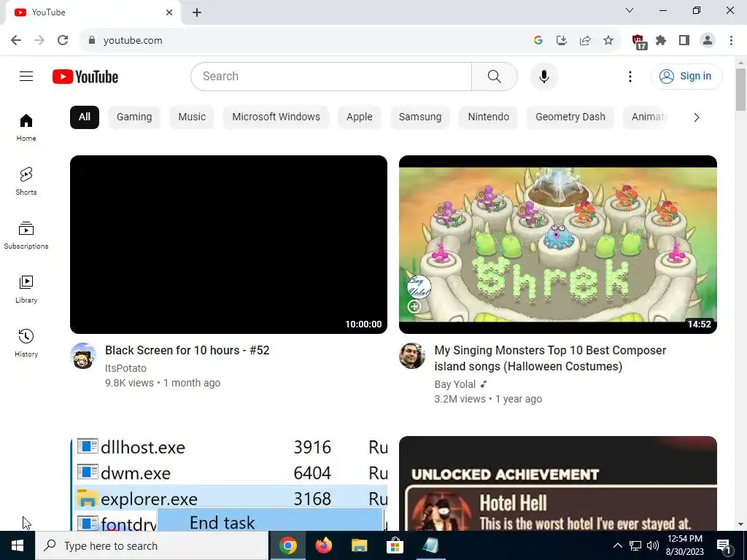Open History in sidebar
Image resolution: width=747 pixels, height=560 pixels.
pyautogui.click(x=26, y=343)
